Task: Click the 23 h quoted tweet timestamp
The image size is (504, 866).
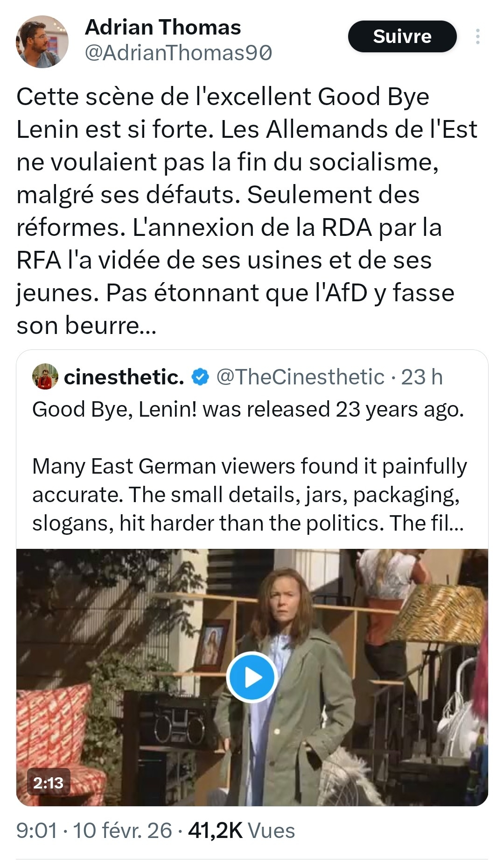Action: (x=422, y=377)
